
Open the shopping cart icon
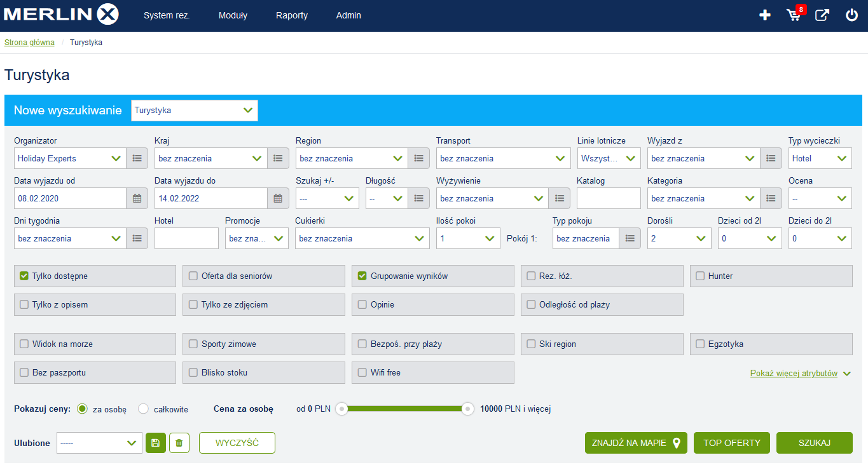click(x=794, y=15)
